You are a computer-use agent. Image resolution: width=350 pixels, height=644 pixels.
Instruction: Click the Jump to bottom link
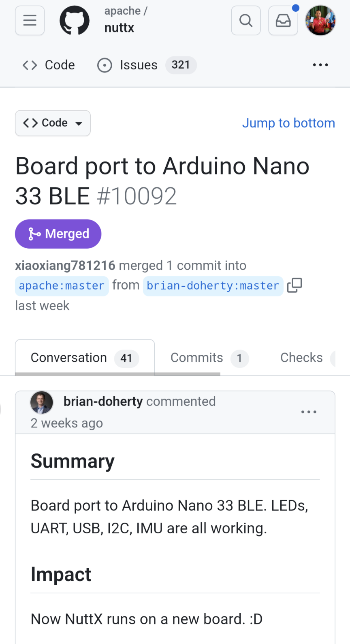(288, 123)
